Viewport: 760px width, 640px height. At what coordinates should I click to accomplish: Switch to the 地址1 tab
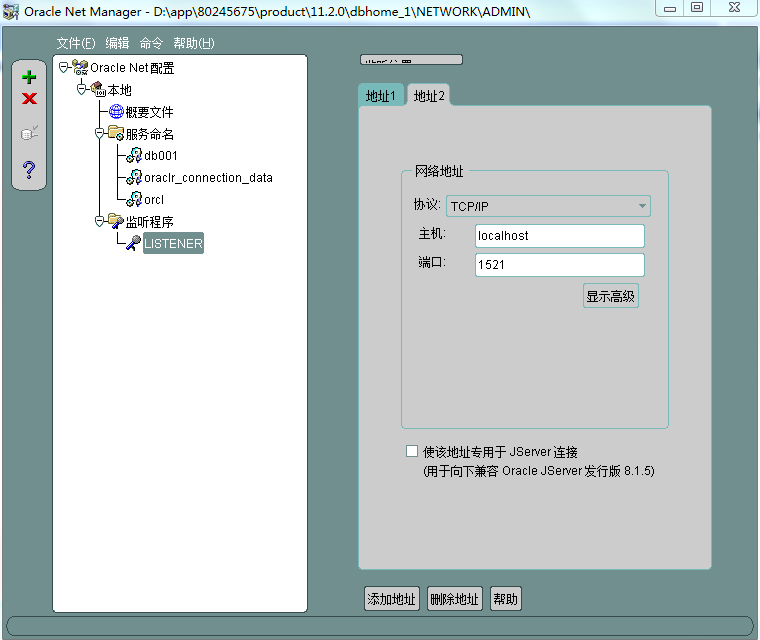tap(381, 96)
